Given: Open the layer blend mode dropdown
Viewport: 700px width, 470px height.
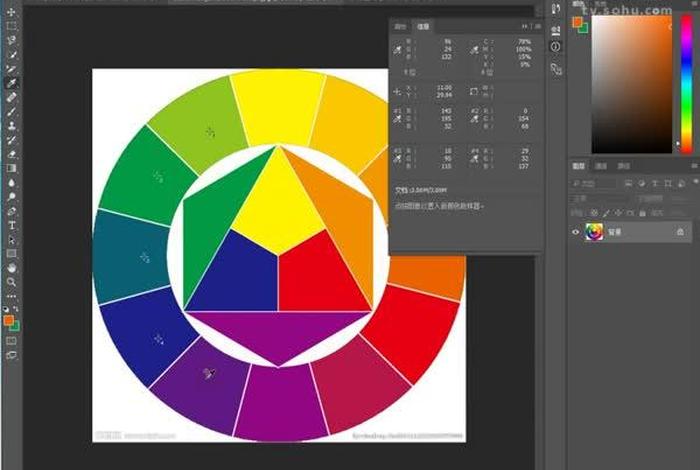Looking at the screenshot, I should pyautogui.click(x=595, y=198).
